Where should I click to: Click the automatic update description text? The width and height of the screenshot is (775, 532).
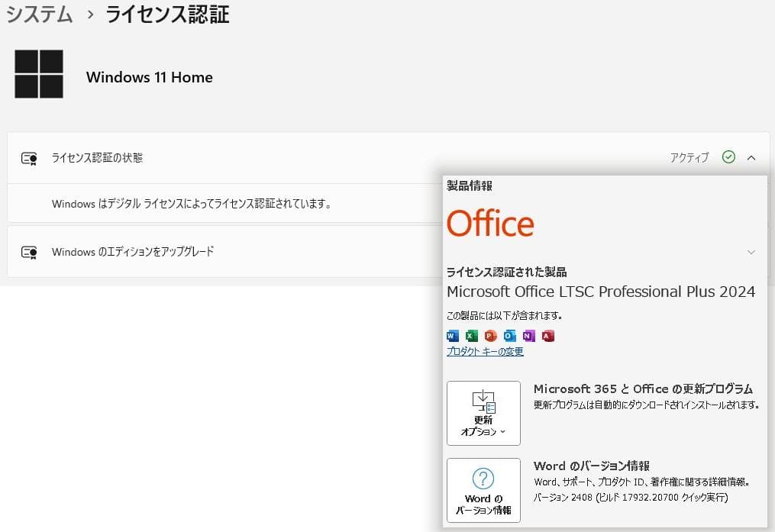(x=646, y=405)
